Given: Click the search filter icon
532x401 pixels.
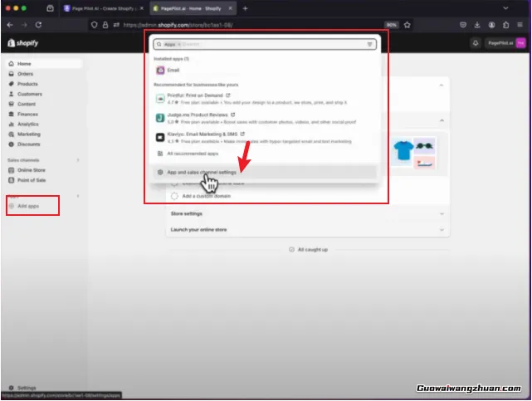Looking at the screenshot, I should [369, 44].
